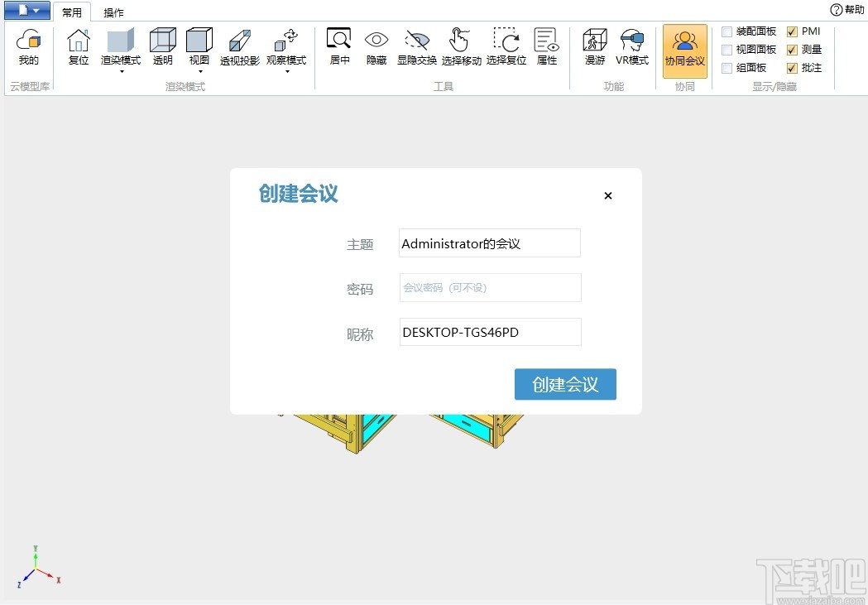Select the 显隐交换 show/hide swap tool
Screen dimensions: 868x605
(417, 48)
